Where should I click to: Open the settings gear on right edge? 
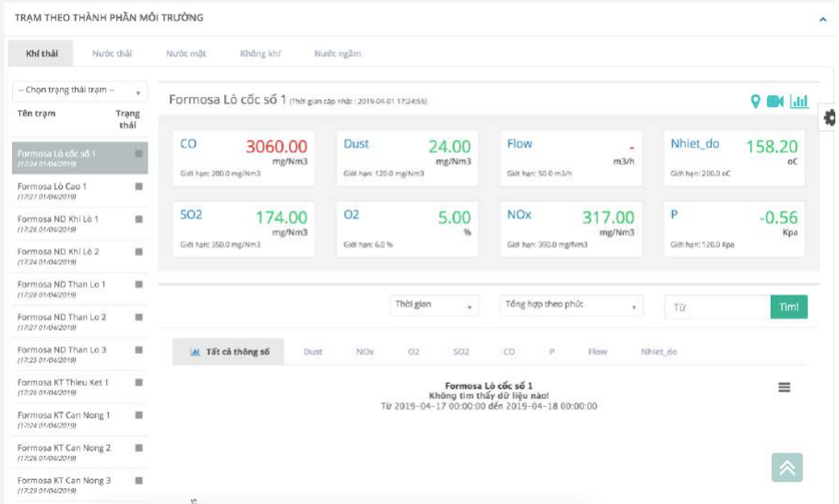[829, 117]
